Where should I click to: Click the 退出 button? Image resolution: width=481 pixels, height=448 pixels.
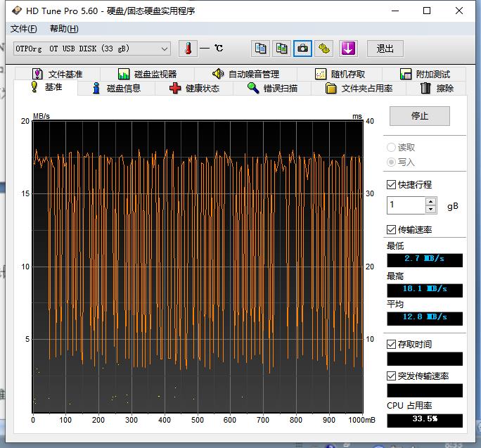385,49
